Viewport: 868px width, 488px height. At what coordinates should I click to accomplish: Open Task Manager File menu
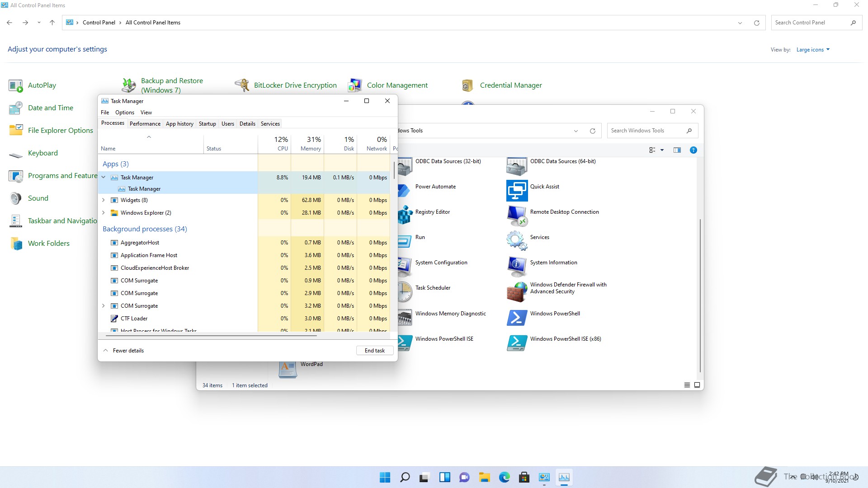(x=105, y=113)
